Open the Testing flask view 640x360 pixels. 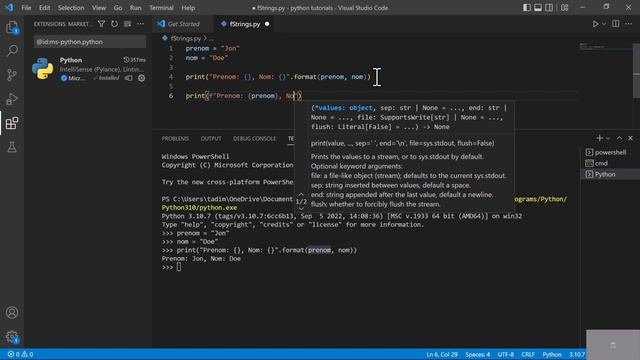pos(12,147)
